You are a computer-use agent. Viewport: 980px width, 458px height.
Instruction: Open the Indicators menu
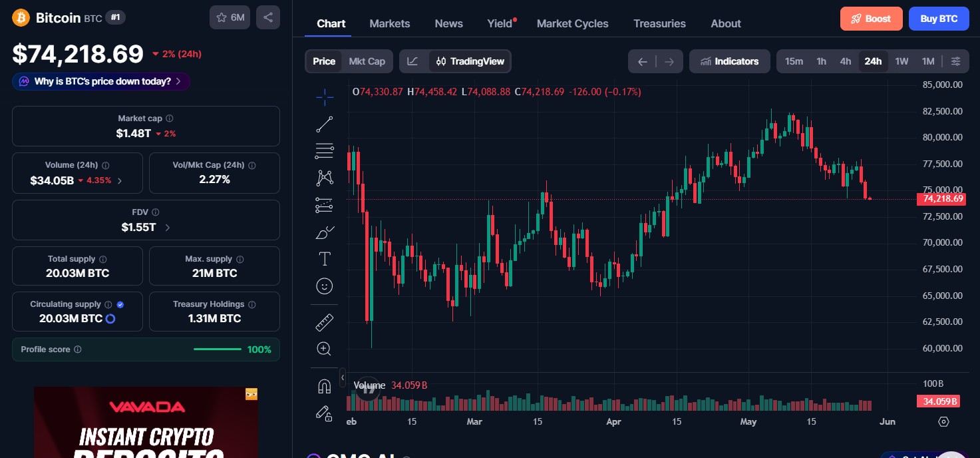pyautogui.click(x=730, y=61)
